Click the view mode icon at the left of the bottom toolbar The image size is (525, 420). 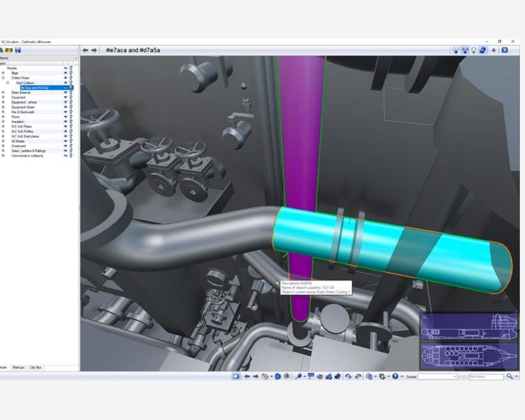click(236, 376)
